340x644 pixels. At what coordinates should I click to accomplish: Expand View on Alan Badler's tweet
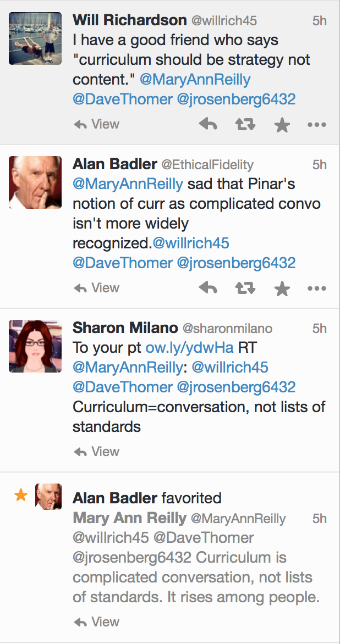click(x=97, y=288)
